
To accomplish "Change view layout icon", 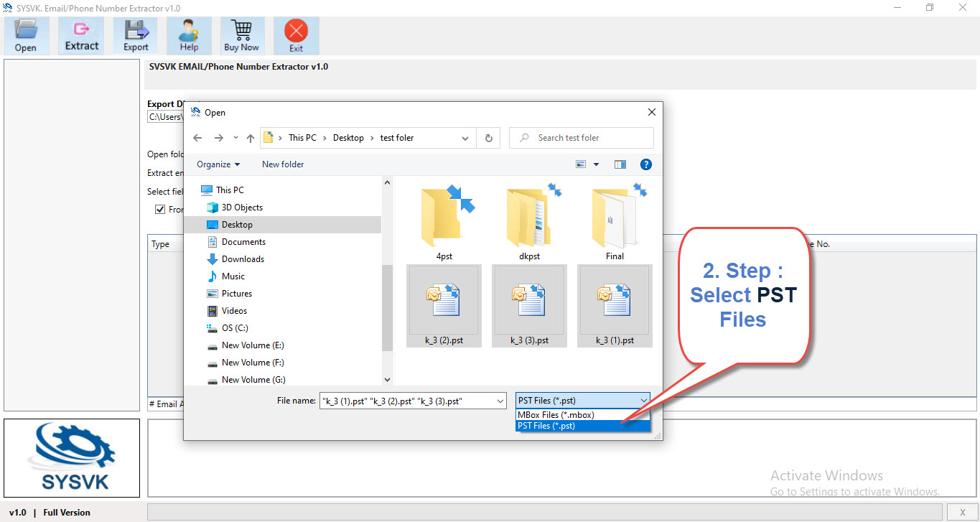I will [x=582, y=164].
